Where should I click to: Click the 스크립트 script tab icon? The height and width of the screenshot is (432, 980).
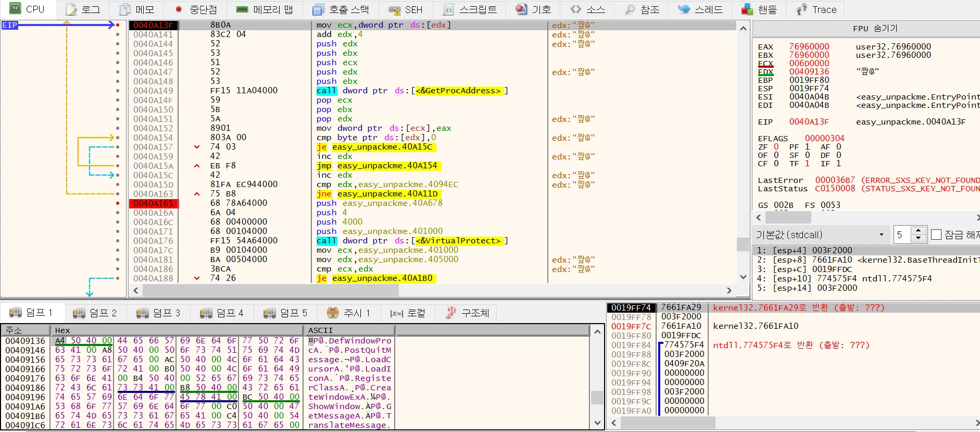pyautogui.click(x=448, y=9)
